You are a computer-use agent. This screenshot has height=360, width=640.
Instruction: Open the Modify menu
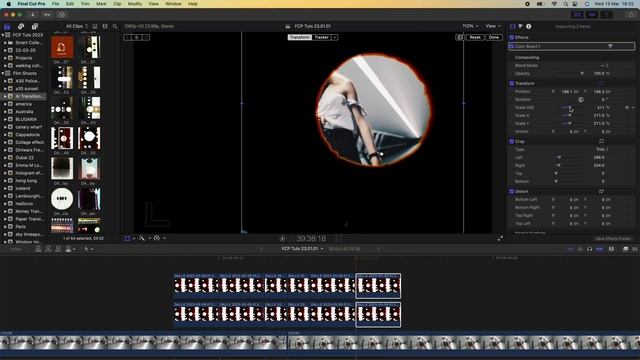pyautogui.click(x=135, y=4)
